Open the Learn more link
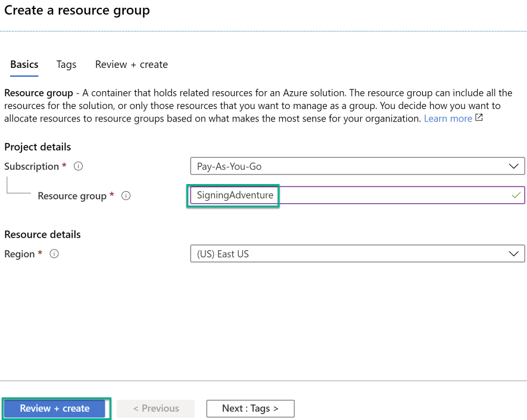This screenshot has height=420, width=527. pos(448,118)
